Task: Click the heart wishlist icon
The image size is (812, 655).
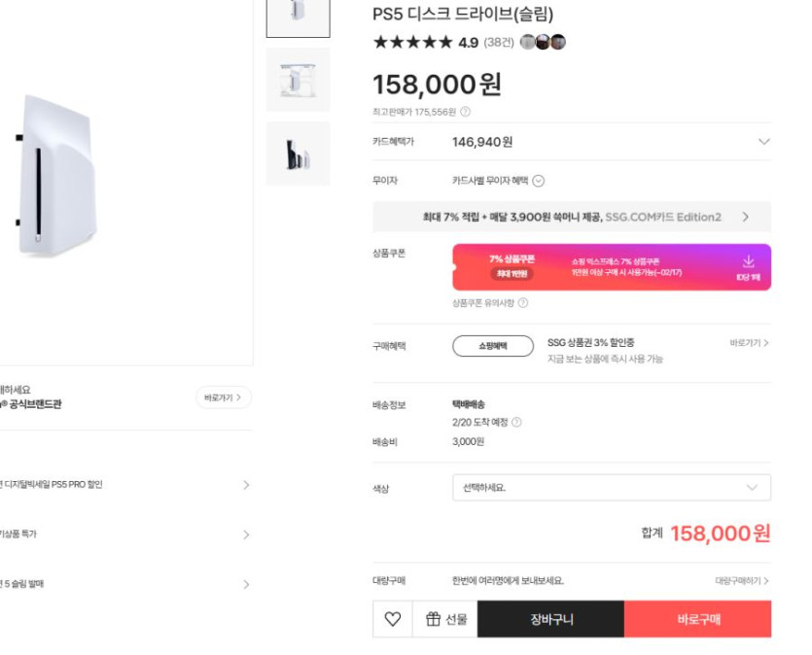Action: click(393, 619)
